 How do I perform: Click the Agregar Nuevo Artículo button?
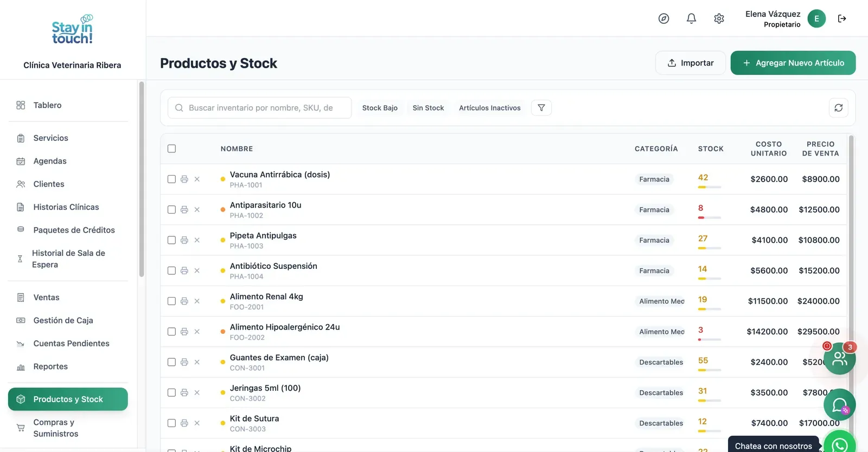point(793,63)
